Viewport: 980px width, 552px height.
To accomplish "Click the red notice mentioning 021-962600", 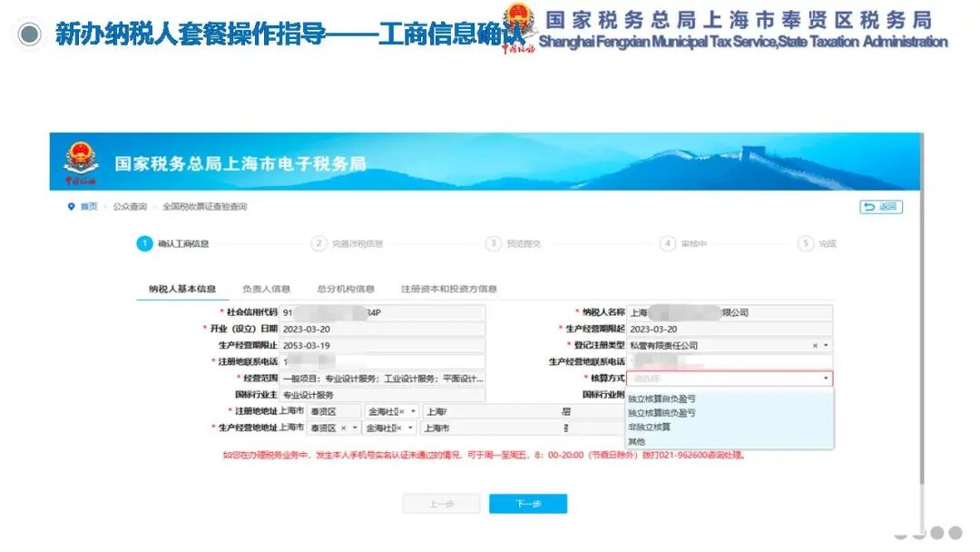I will (484, 455).
